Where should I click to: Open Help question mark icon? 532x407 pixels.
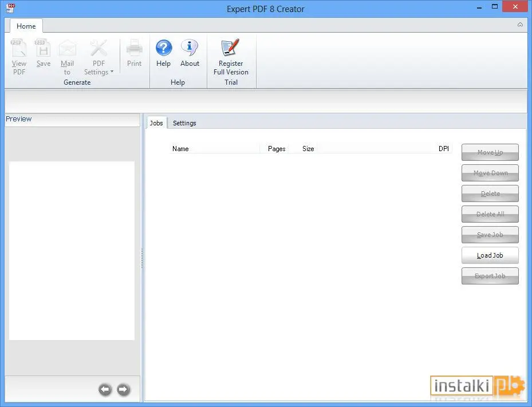[164, 48]
